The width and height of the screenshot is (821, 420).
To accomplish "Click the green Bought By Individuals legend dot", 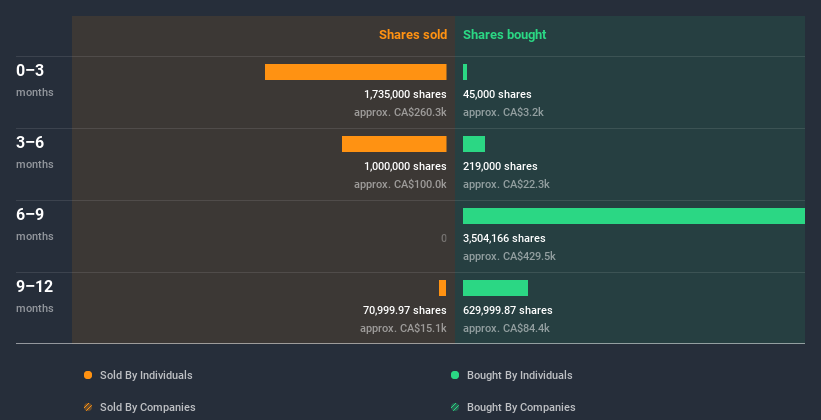I will pyautogui.click(x=455, y=375).
